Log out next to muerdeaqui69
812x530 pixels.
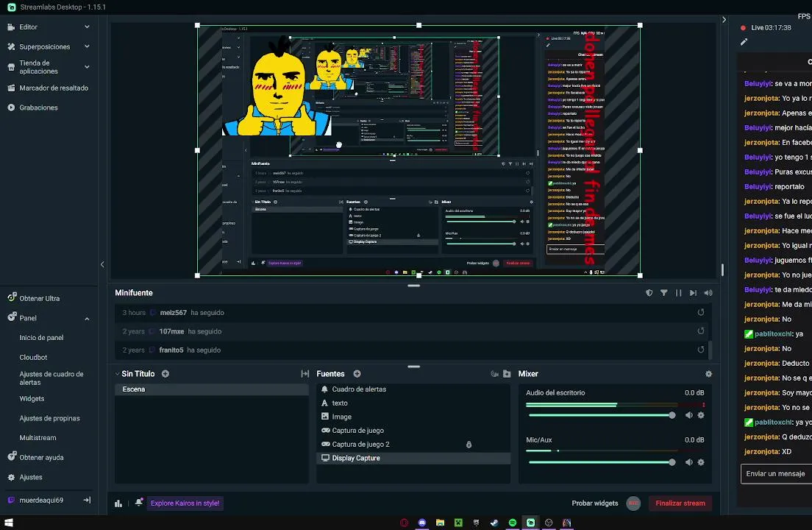point(87,500)
